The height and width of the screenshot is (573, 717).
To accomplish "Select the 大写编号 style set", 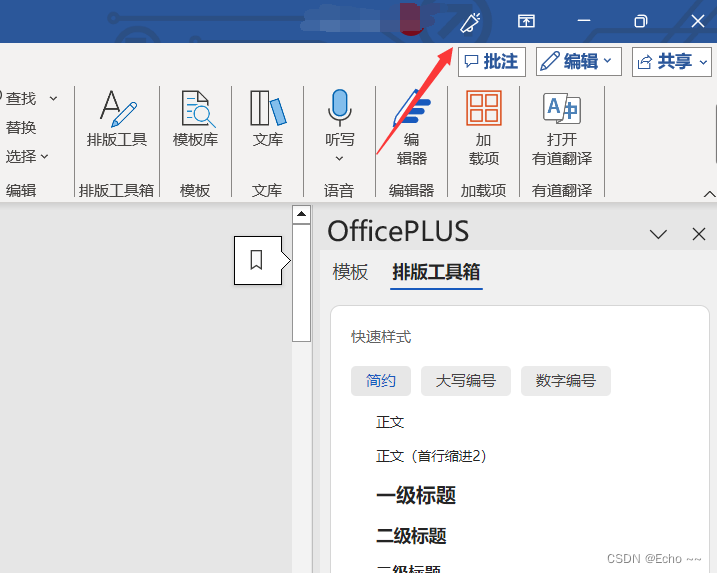I will pos(466,381).
